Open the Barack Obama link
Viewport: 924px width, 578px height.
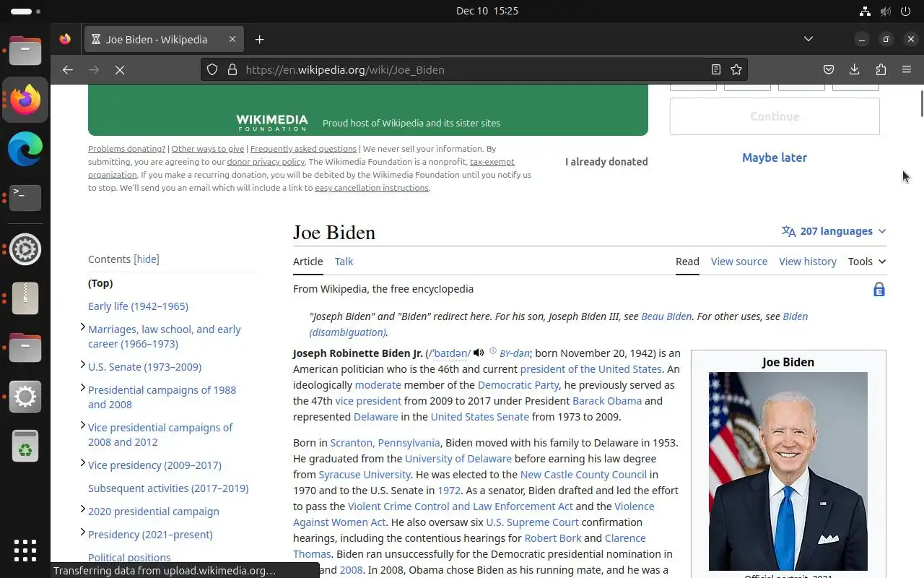point(607,401)
